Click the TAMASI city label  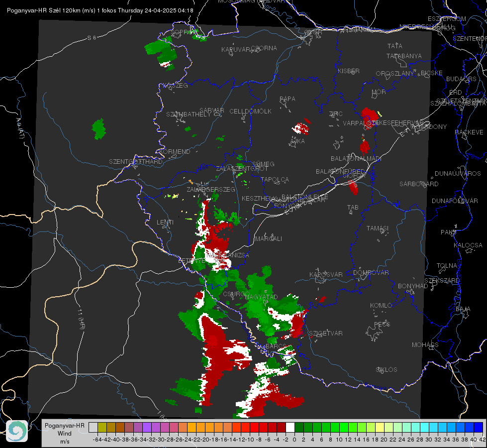[378, 228]
